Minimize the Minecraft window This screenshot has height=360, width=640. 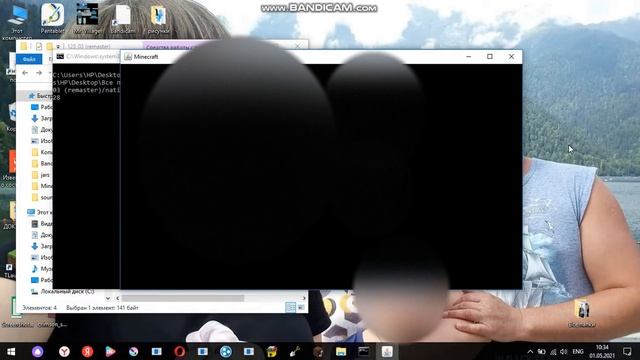469,57
